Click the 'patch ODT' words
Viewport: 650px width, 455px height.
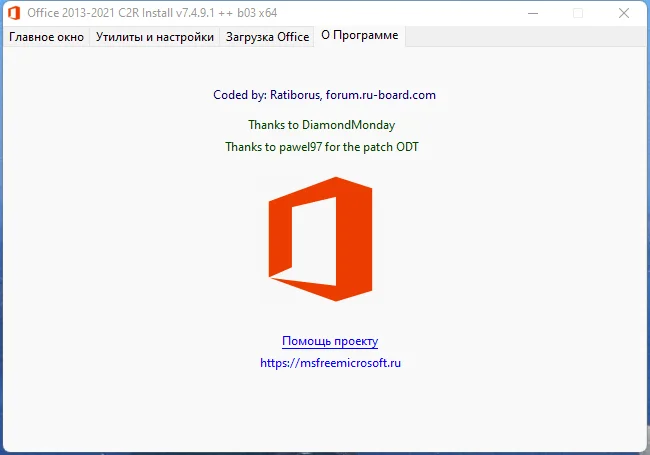(397, 146)
